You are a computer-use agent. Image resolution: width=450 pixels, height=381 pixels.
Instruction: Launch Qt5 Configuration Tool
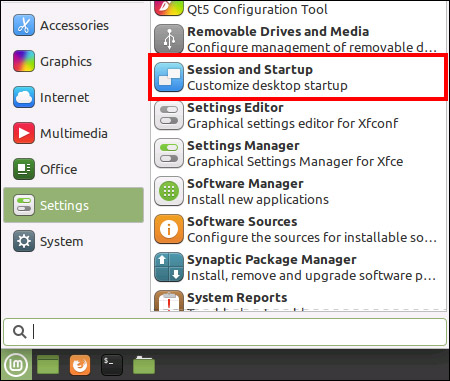(298, 9)
